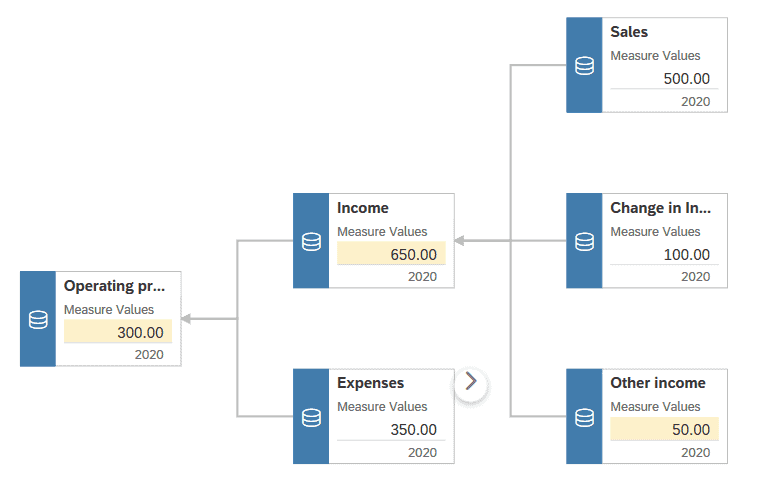This screenshot has height=491, width=767.
Task: Click the Measure Values label in Income node
Action: (382, 232)
